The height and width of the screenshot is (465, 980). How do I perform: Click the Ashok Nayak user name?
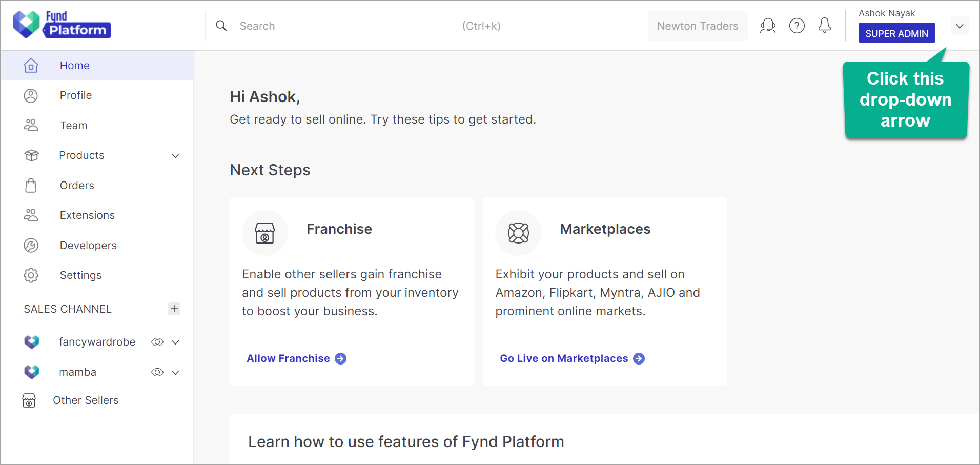point(886,13)
